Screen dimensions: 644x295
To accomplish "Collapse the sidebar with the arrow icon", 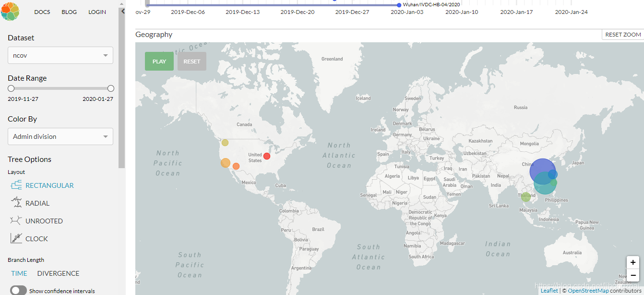I will [123, 11].
